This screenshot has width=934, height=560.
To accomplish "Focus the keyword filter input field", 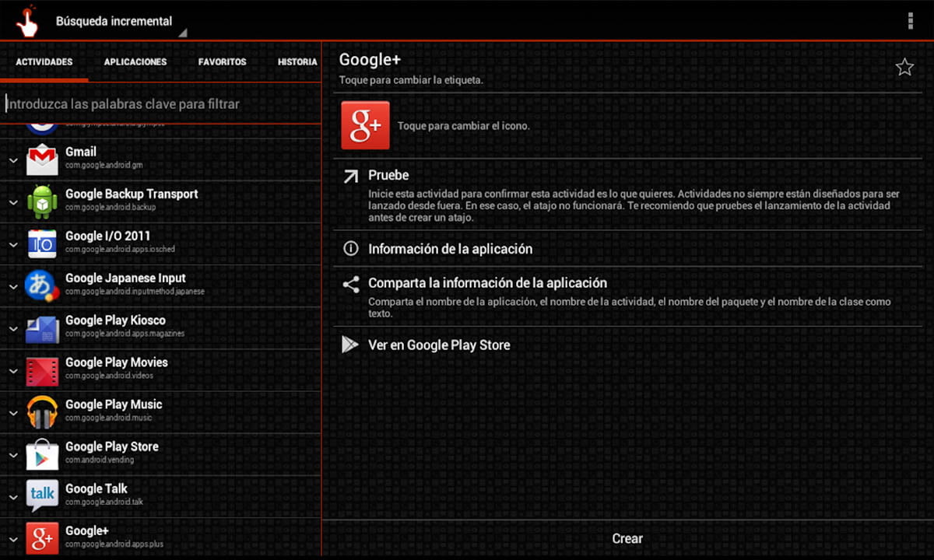I will [160, 103].
